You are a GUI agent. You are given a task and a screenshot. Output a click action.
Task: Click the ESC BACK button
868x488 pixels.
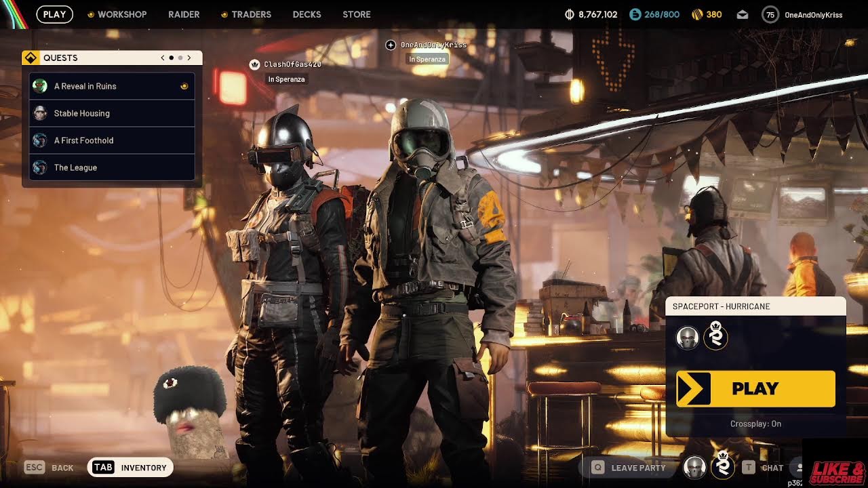(49, 468)
